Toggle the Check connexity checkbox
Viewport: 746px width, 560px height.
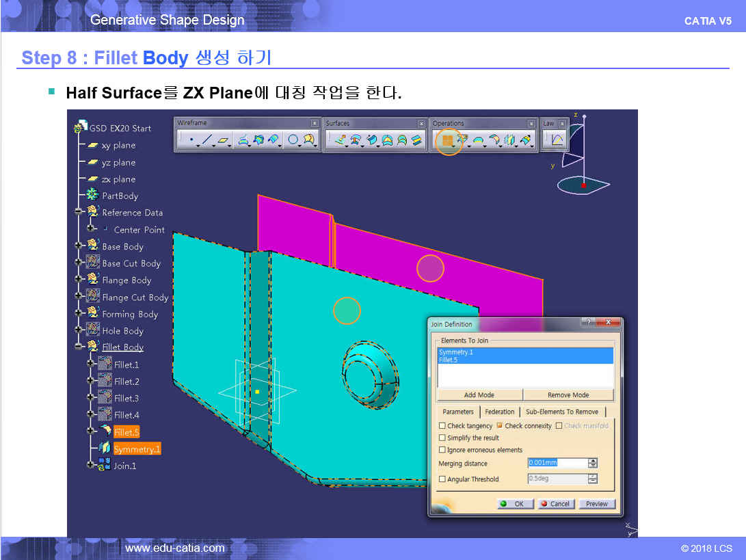(500, 426)
